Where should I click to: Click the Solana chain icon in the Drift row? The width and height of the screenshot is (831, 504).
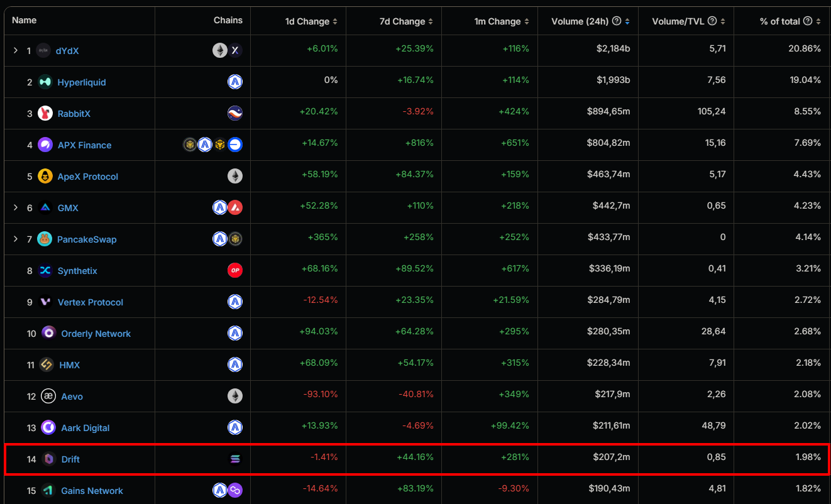(x=235, y=459)
